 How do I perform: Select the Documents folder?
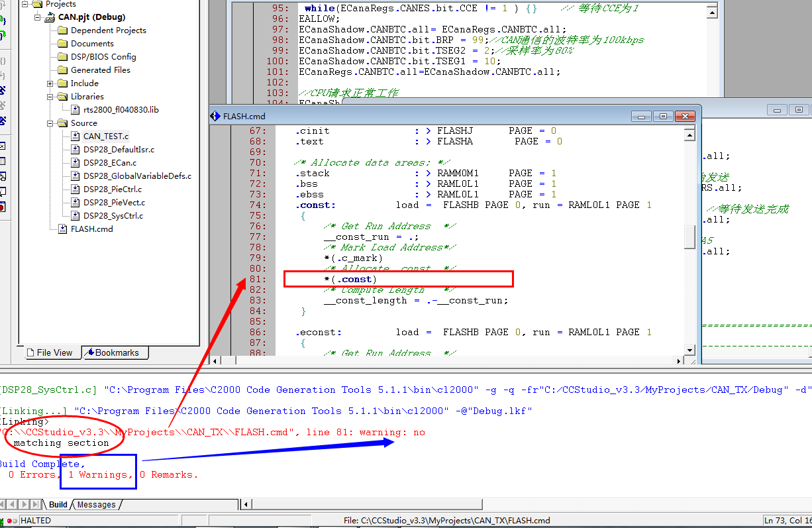pyautogui.click(x=92, y=44)
